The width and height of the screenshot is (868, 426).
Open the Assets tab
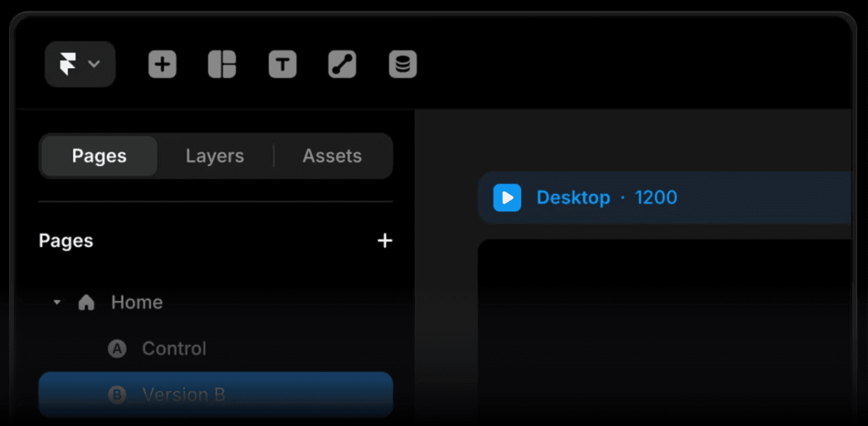pos(332,156)
